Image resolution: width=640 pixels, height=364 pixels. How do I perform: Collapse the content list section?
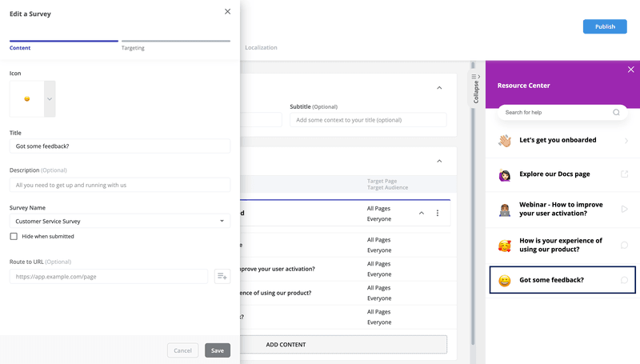point(439,161)
